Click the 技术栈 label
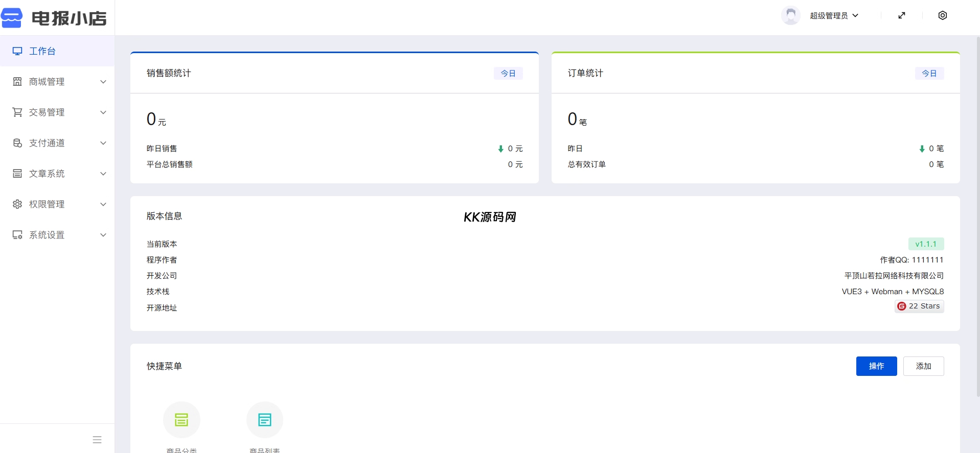Screen dimensions: 980x453 pyautogui.click(x=158, y=292)
